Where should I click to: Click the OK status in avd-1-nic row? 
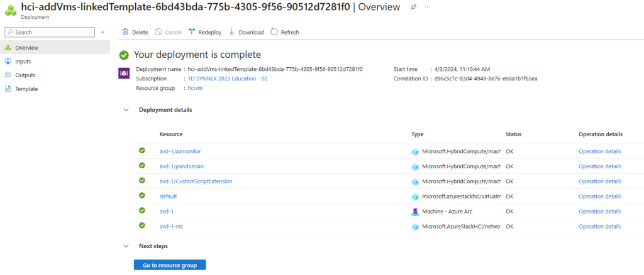click(x=509, y=226)
